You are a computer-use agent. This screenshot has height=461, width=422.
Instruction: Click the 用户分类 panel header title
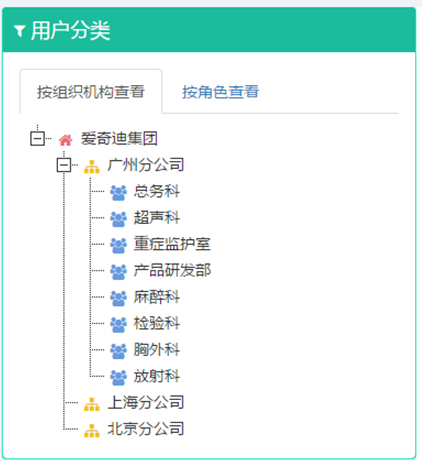[70, 30]
